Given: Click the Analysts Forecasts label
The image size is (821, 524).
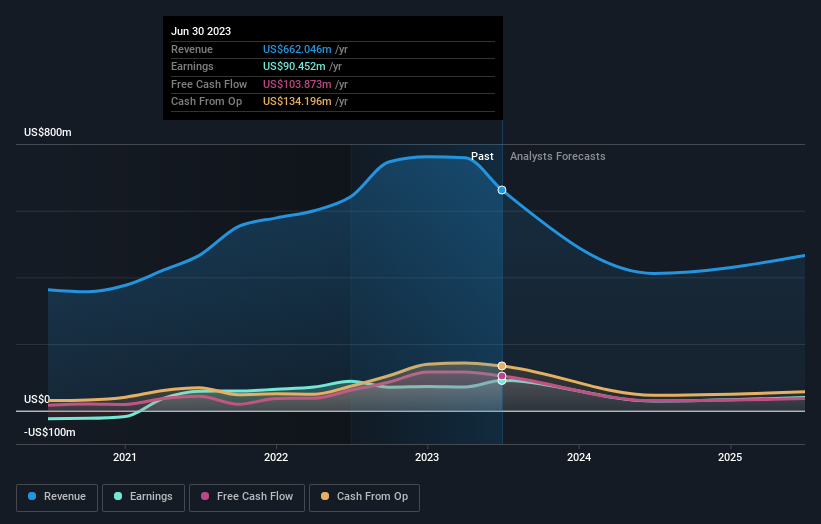Looking at the screenshot, I should click(558, 157).
